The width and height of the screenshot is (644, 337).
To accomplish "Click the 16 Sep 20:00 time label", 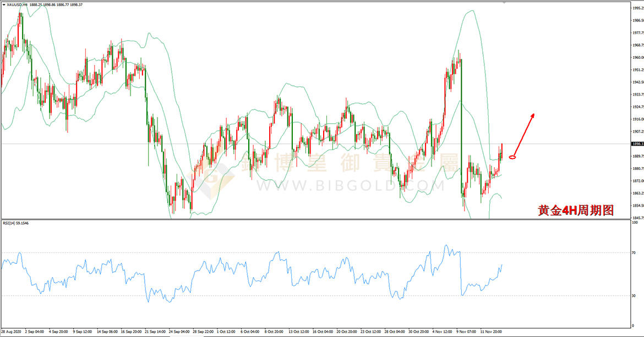I will 131,332.
